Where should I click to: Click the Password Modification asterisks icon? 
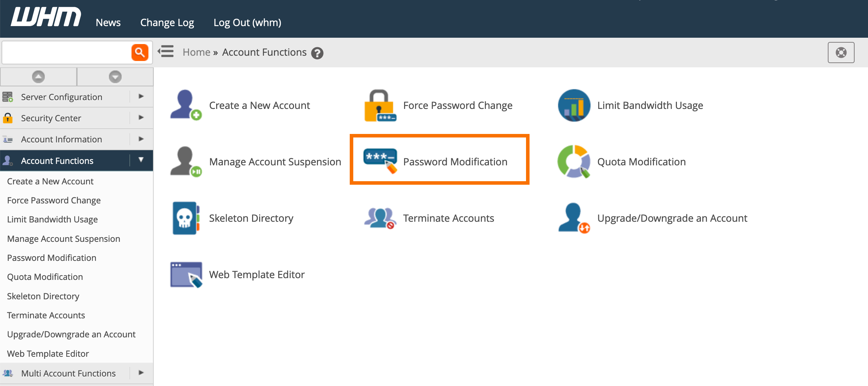point(380,161)
